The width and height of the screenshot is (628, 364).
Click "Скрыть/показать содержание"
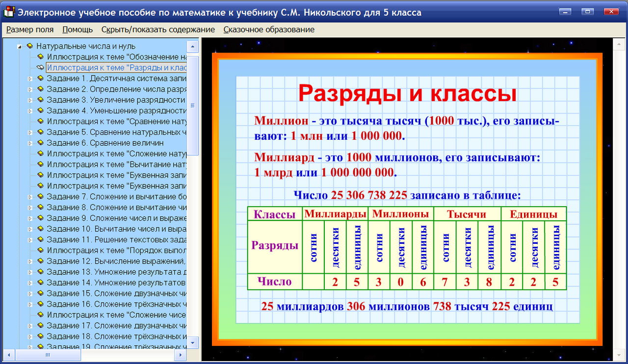[x=158, y=29]
